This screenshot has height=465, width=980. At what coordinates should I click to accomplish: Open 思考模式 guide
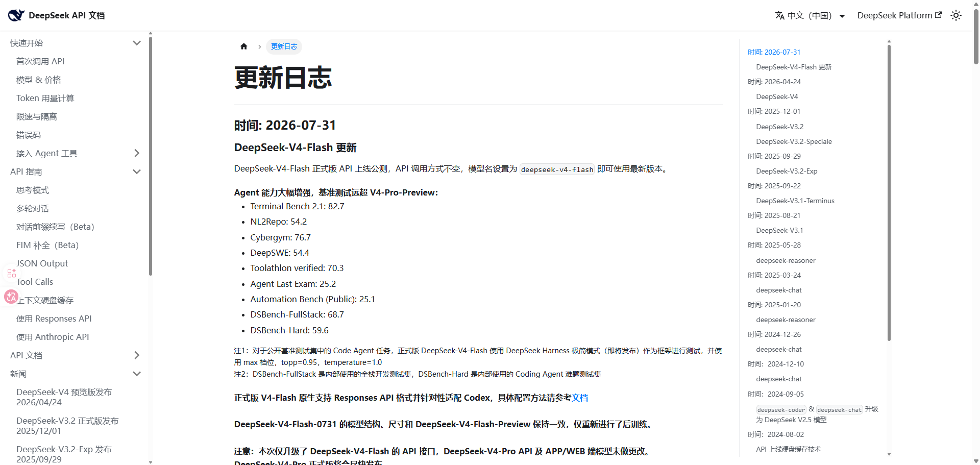[x=33, y=190]
